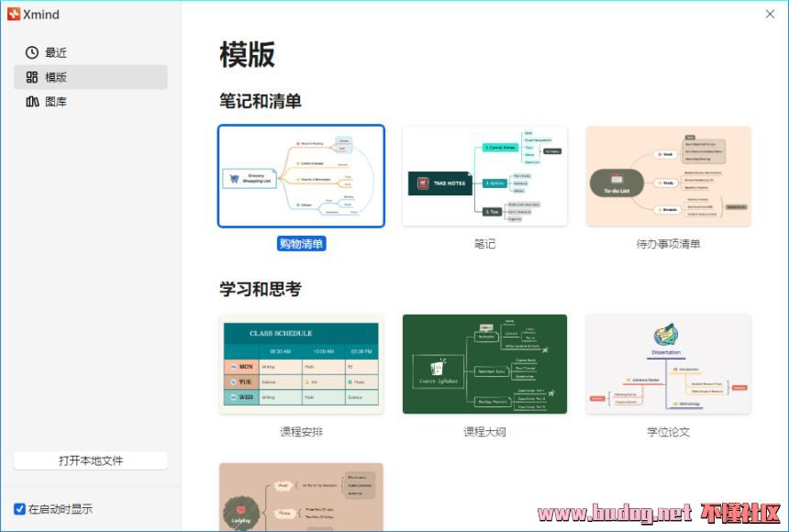Click the Xmind logo icon
789x532 pixels.
14,14
